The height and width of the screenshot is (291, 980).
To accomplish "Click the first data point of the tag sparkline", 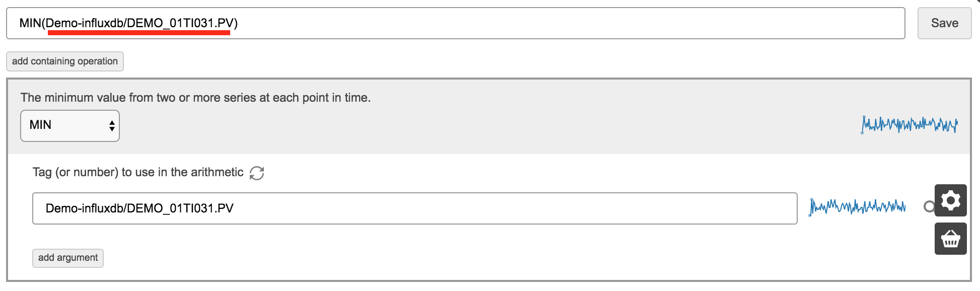I will point(811,215).
